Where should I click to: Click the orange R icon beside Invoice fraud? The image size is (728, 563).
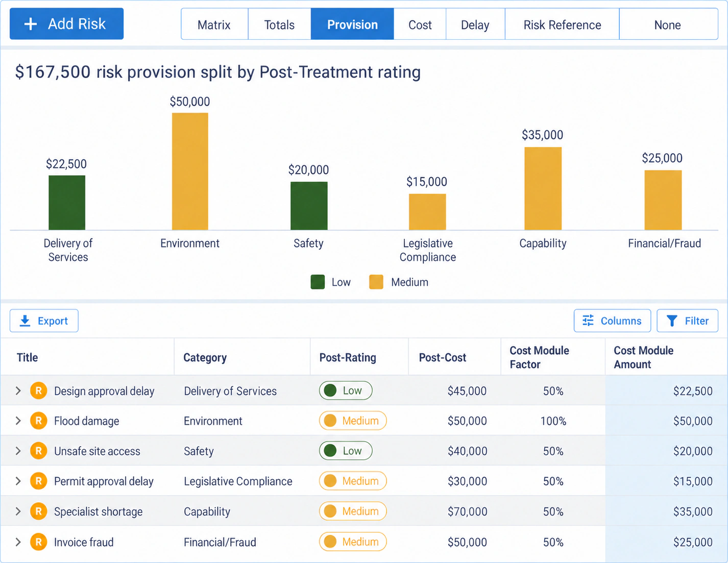[x=38, y=542]
